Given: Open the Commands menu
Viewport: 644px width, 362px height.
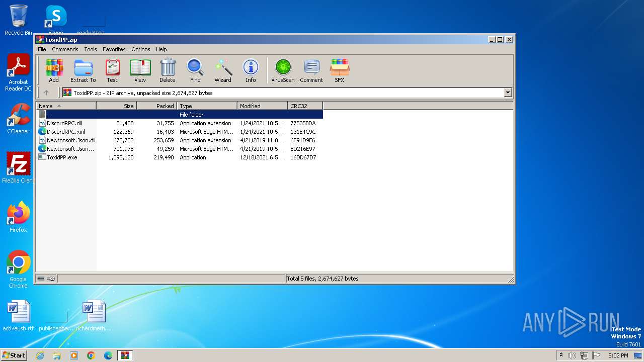Looking at the screenshot, I should 65,49.
